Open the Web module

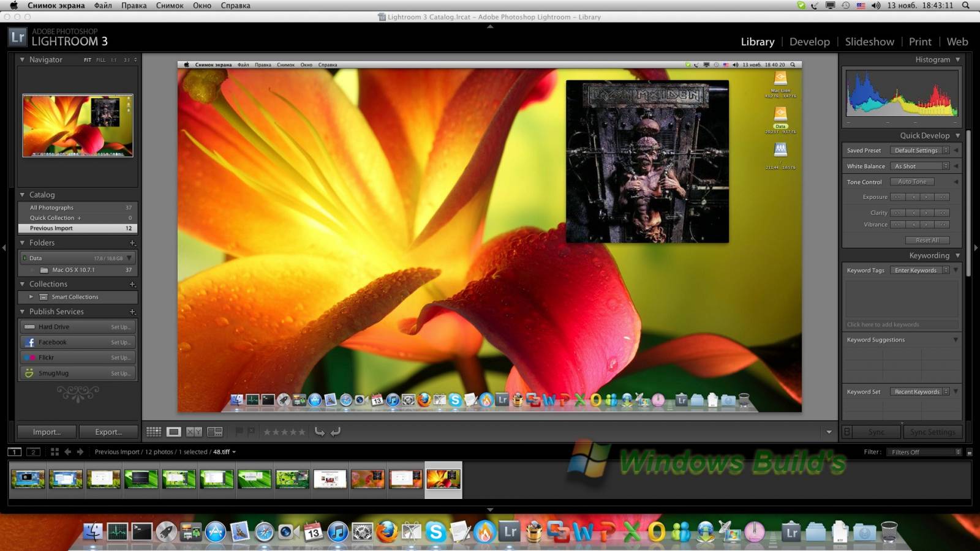(x=957, y=42)
